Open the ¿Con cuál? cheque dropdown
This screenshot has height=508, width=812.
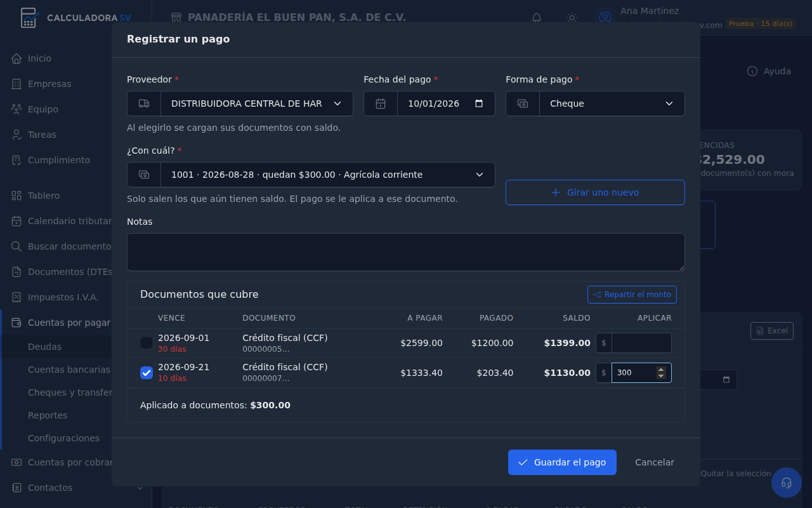pos(328,175)
